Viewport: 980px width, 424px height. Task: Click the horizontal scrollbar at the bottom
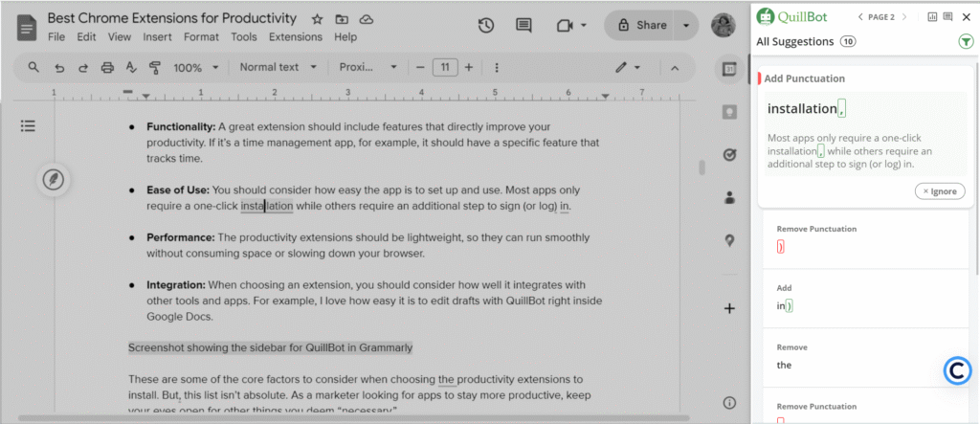click(x=354, y=418)
